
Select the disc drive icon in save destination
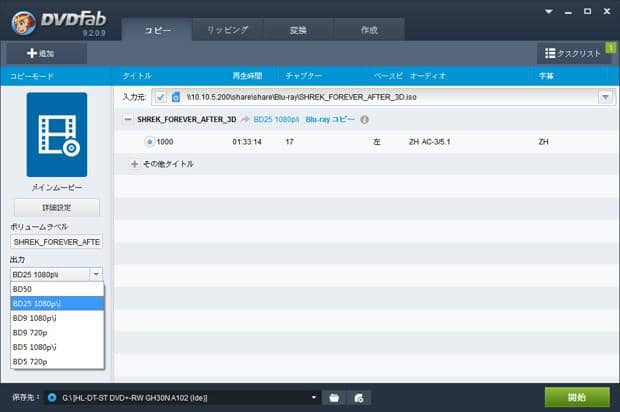[x=52, y=397]
